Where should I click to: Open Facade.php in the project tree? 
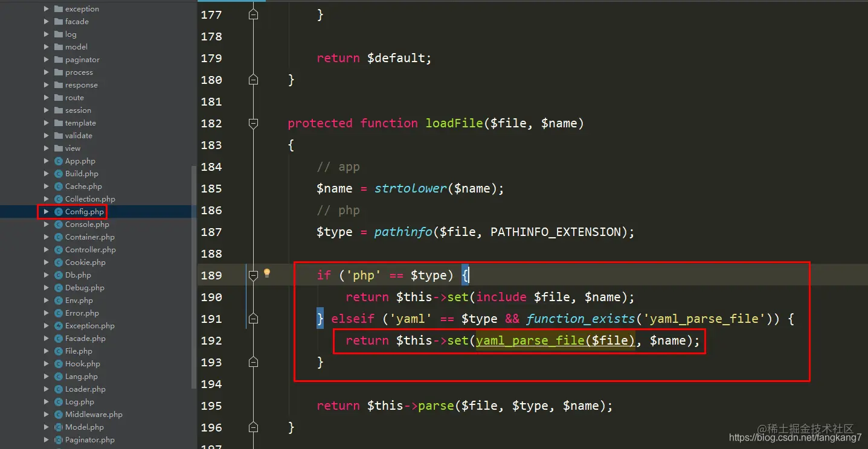tap(85, 339)
